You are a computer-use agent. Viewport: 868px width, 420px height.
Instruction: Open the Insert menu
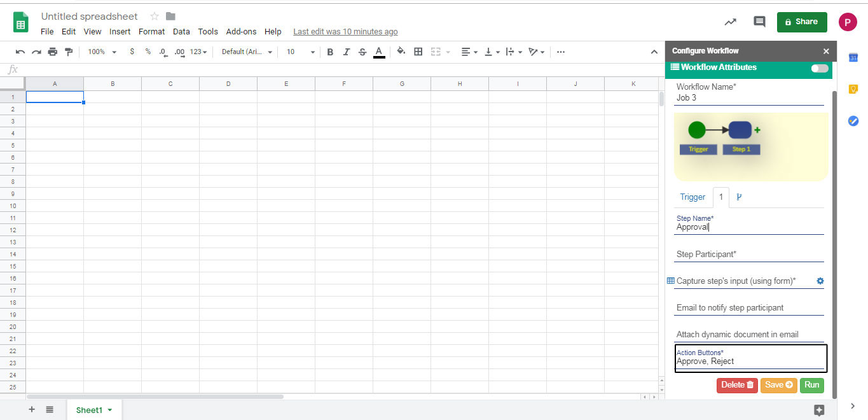click(x=120, y=31)
